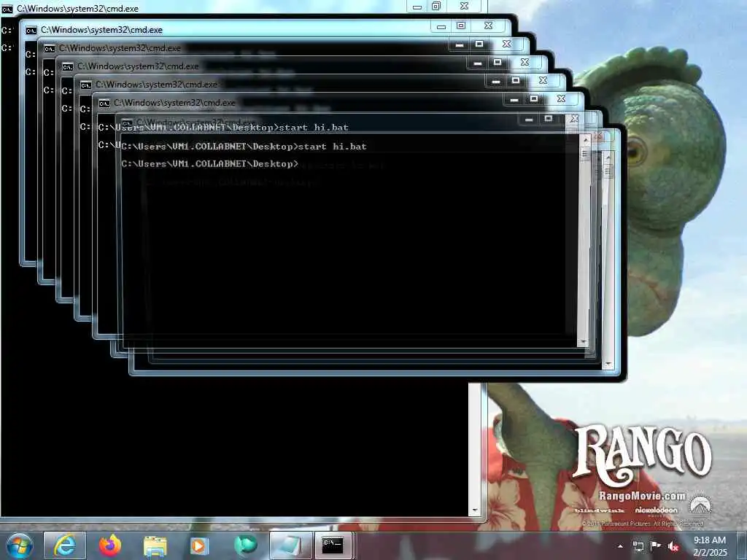Open system icon of fourth cmd window from back
This screenshot has width=747, height=560.
pos(68,67)
